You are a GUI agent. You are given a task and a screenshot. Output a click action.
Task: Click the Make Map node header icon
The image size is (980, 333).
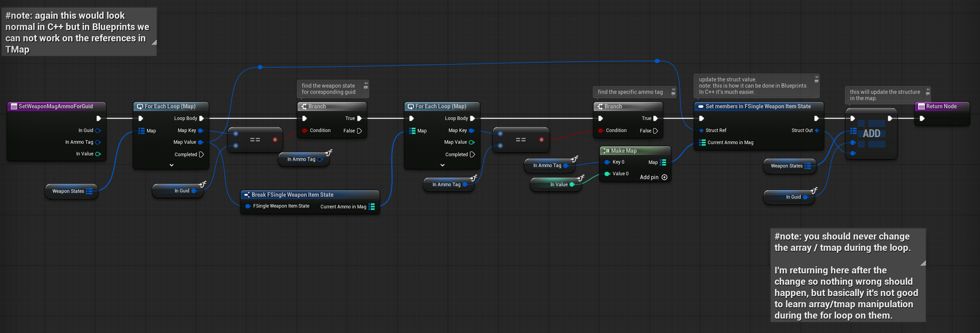click(606, 151)
